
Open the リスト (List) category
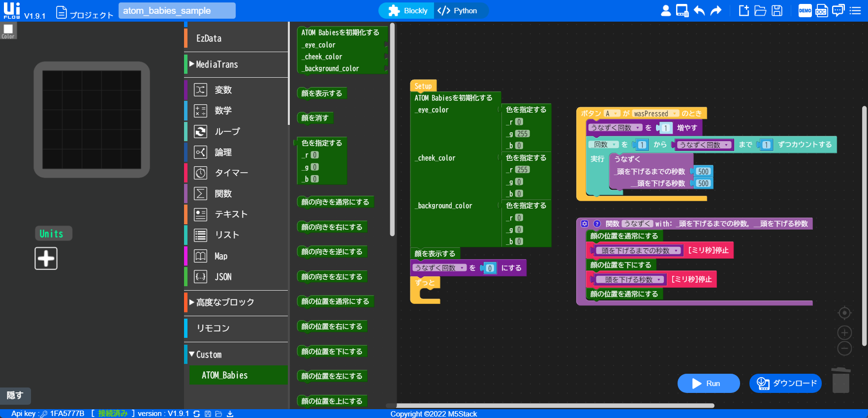[236, 235]
